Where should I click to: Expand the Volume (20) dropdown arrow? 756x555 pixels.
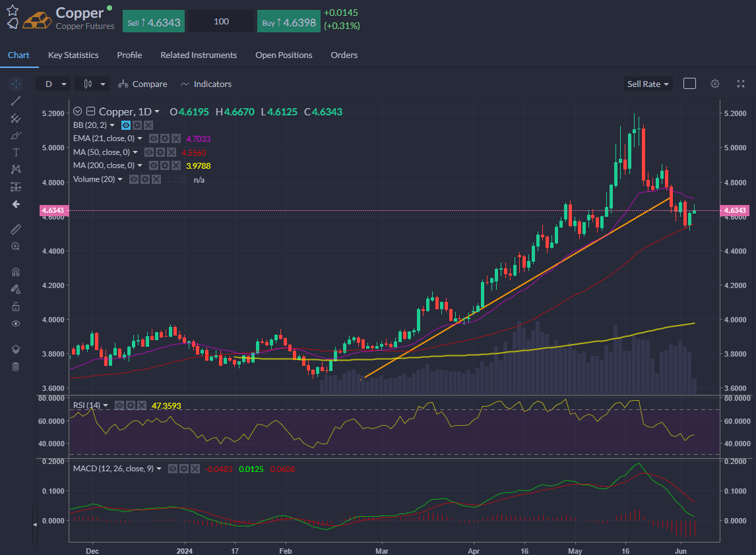click(x=120, y=179)
